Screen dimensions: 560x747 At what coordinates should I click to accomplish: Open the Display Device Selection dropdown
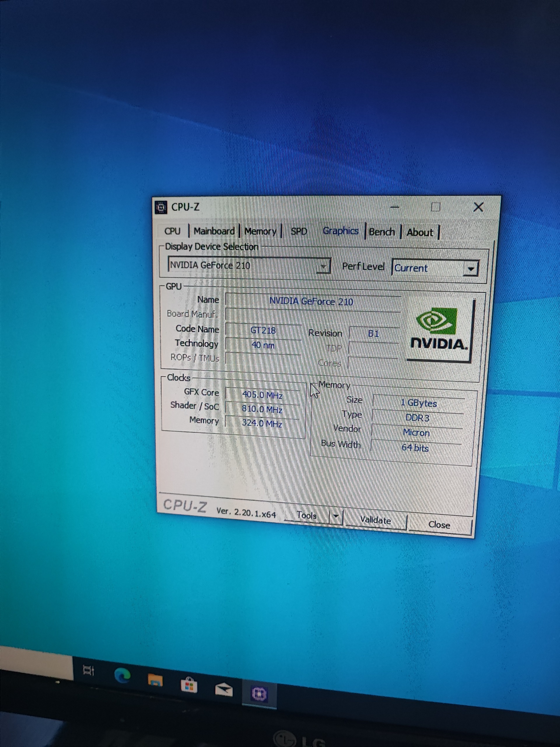pyautogui.click(x=249, y=266)
